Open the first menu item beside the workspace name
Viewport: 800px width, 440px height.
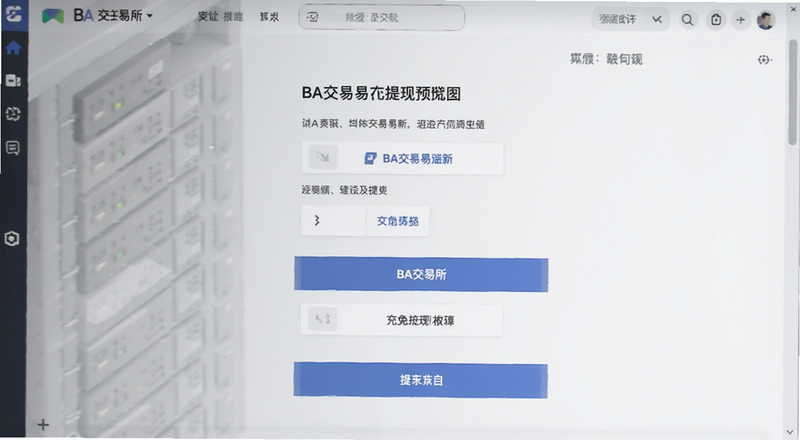(x=208, y=17)
